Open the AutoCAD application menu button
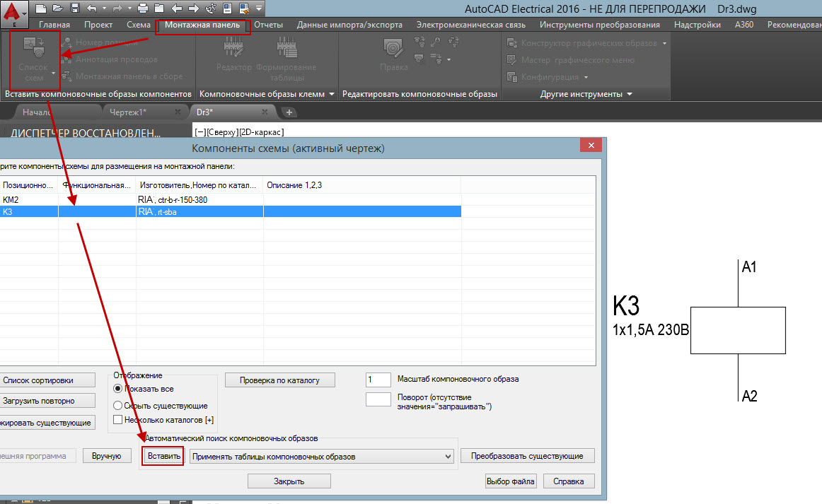 14,14
